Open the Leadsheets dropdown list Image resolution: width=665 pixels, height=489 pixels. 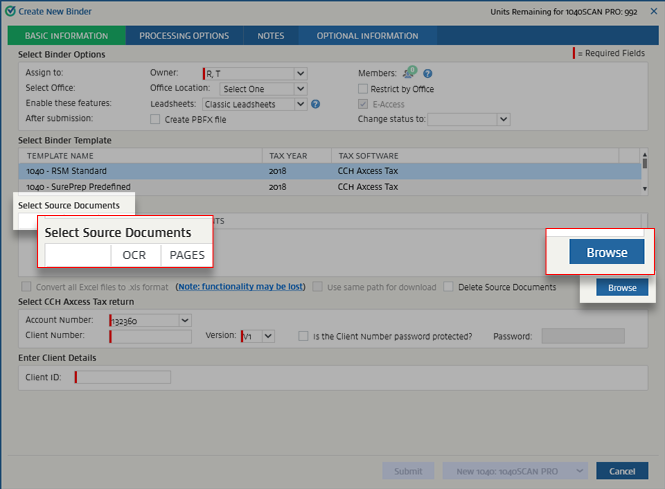tap(300, 104)
